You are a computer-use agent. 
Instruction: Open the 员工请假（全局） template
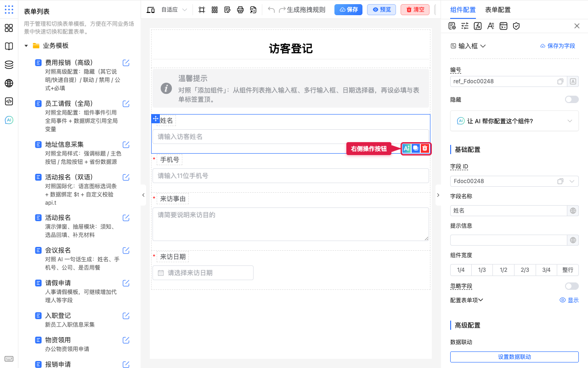coord(69,103)
